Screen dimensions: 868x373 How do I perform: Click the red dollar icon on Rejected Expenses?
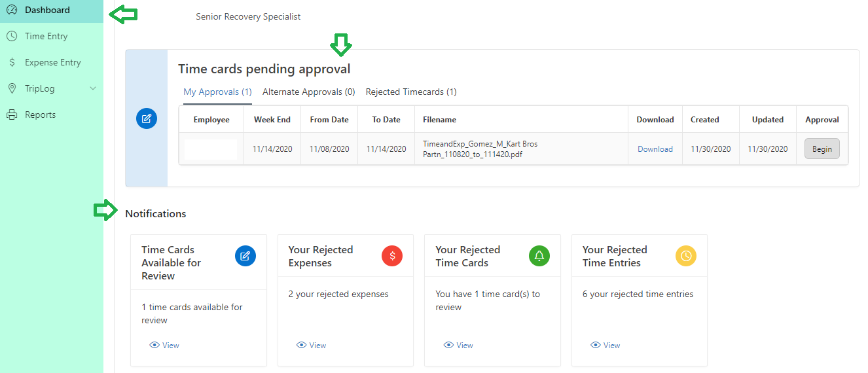[392, 256]
